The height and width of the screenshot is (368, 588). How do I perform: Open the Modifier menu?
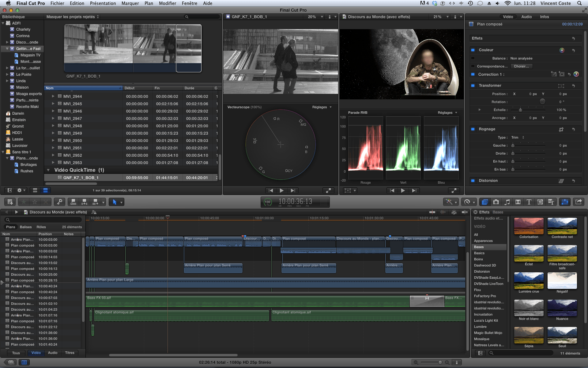click(x=168, y=3)
